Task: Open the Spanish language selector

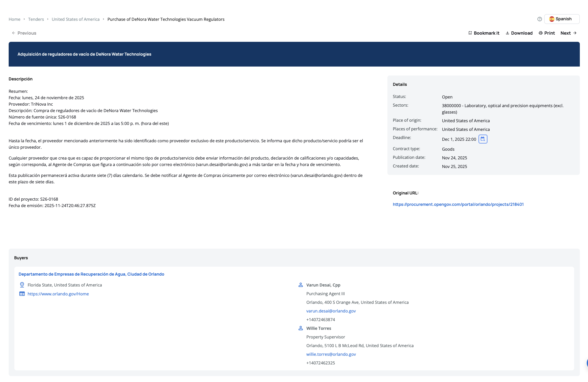Action: click(561, 19)
